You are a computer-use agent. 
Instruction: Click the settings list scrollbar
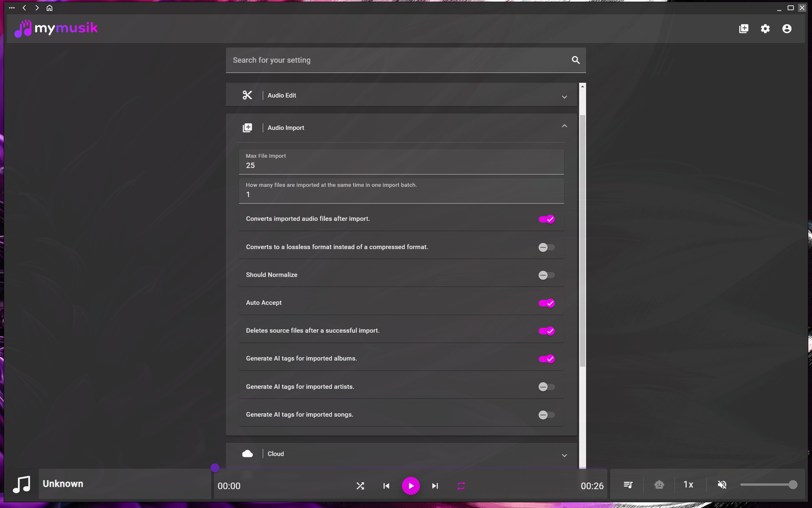pos(582,241)
